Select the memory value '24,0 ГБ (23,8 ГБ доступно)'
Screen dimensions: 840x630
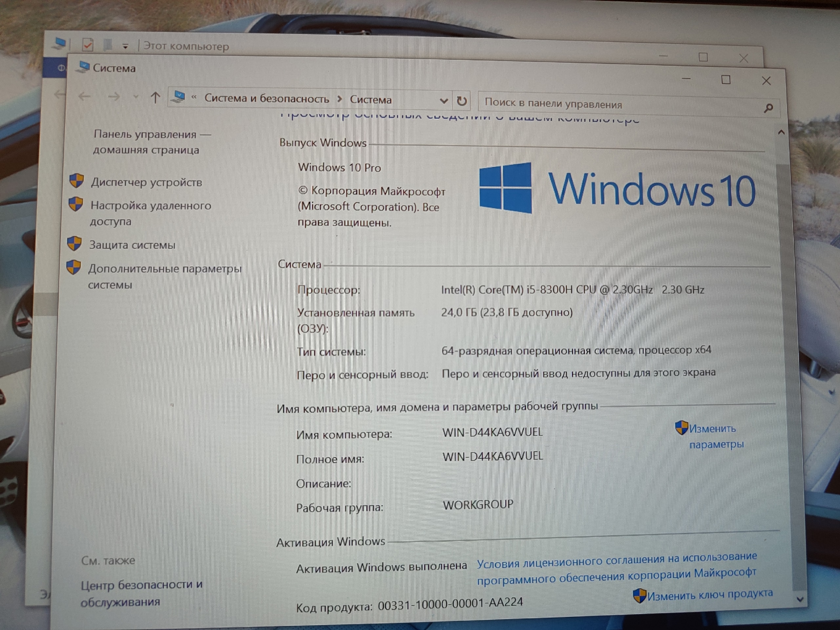click(507, 312)
